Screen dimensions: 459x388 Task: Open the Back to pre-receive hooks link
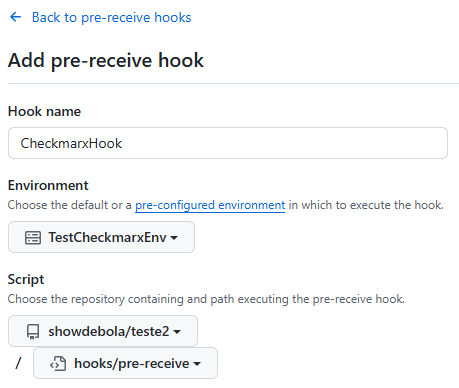(111, 17)
